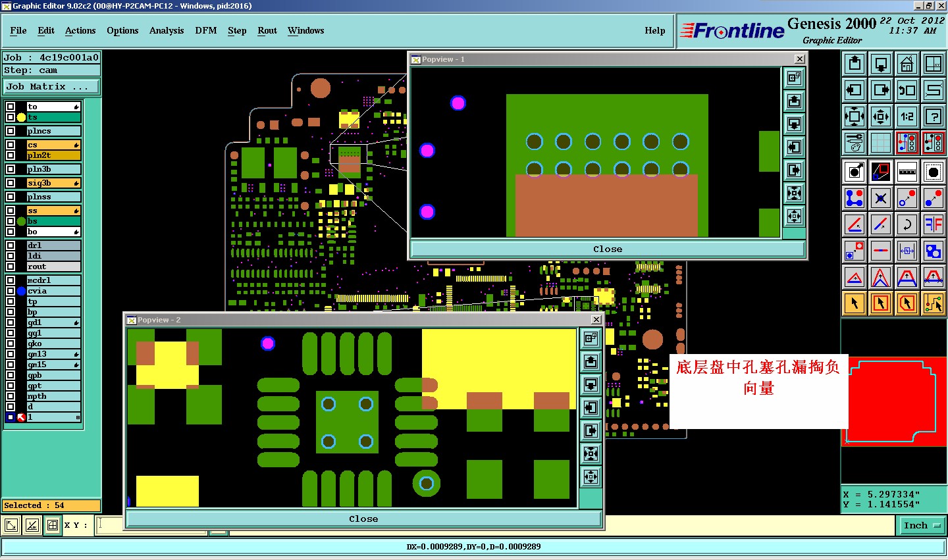Click the pan up arrow icon
Screen dimensions: 948x560
(x=855, y=64)
